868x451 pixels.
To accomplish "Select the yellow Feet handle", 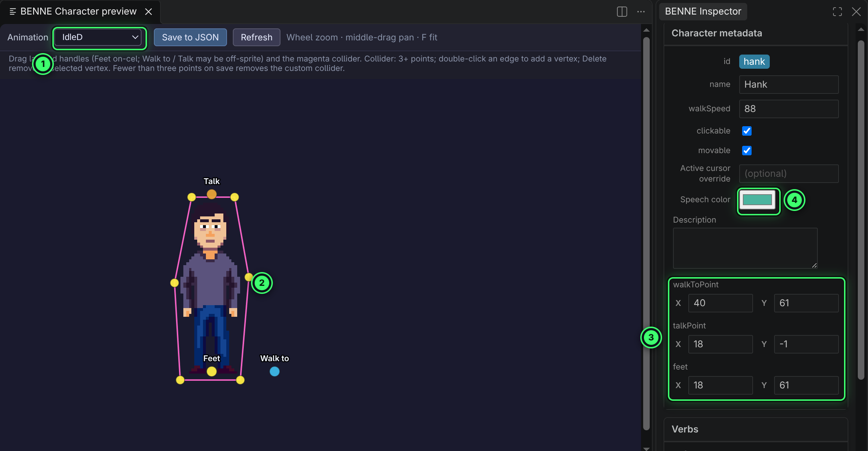I will pos(212,371).
